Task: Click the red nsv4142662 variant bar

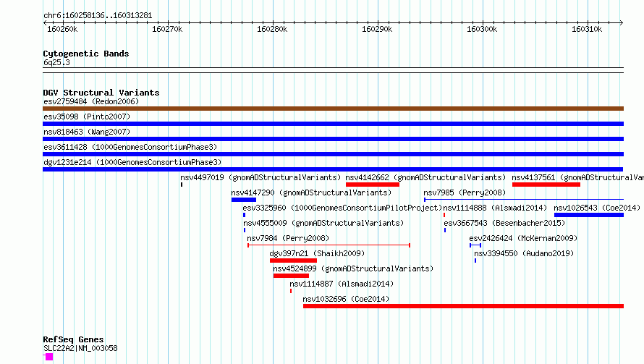Action: (373, 185)
